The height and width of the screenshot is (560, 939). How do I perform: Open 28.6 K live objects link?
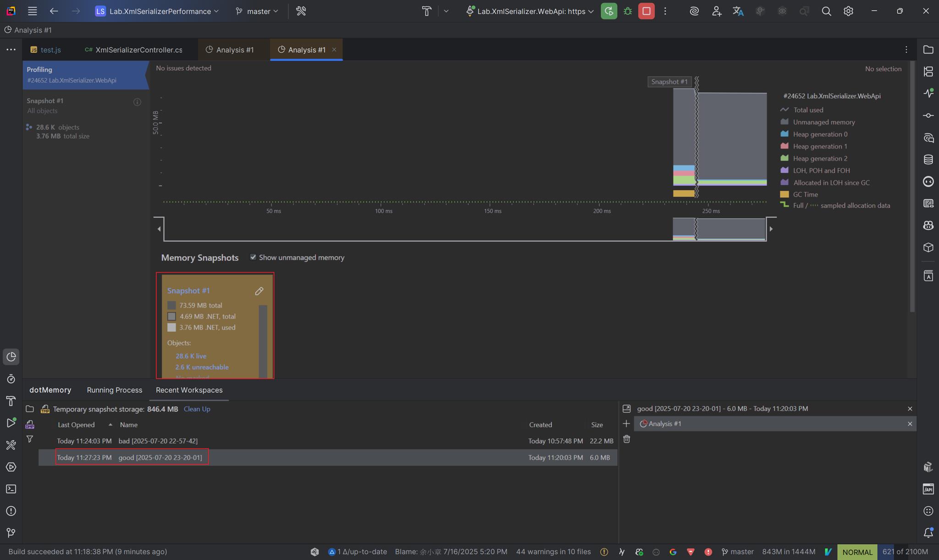pyautogui.click(x=191, y=356)
